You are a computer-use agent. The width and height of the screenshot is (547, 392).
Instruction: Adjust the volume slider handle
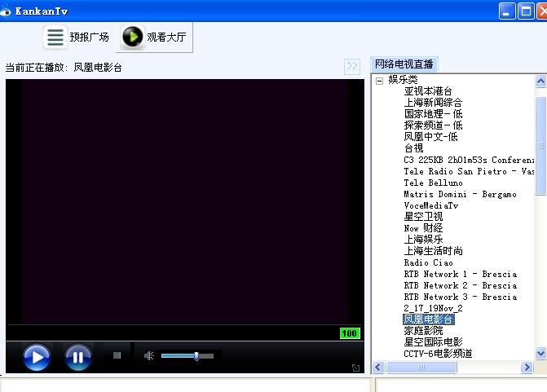click(196, 355)
